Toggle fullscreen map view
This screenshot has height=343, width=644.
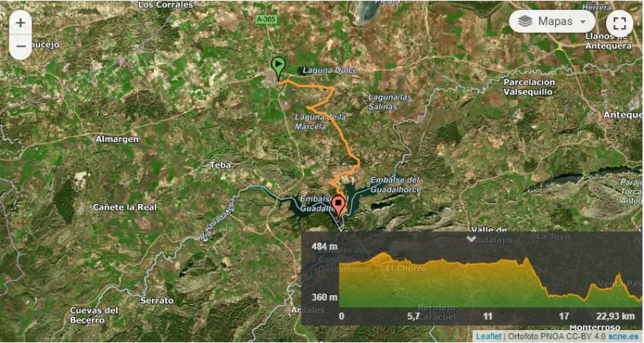pos(620,23)
